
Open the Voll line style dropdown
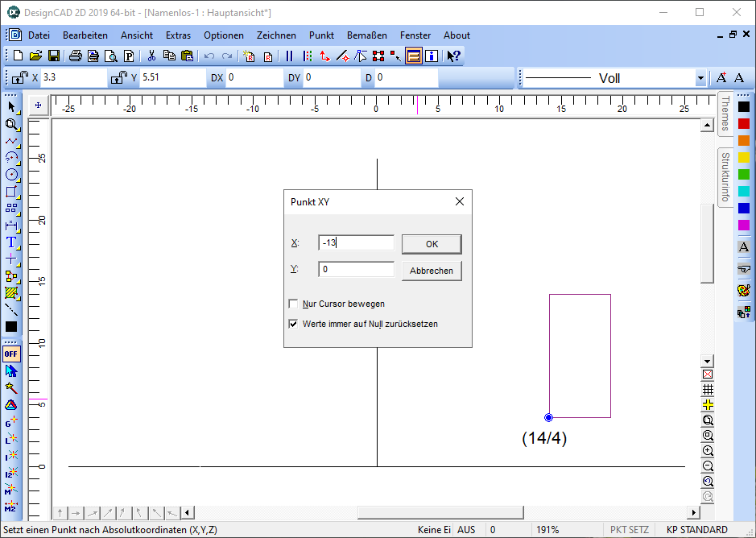pos(700,78)
